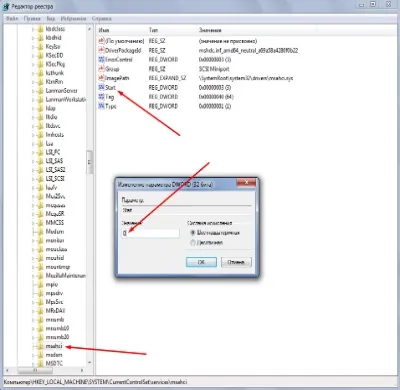Click the (По умолчанию) string value icon

coord(101,41)
